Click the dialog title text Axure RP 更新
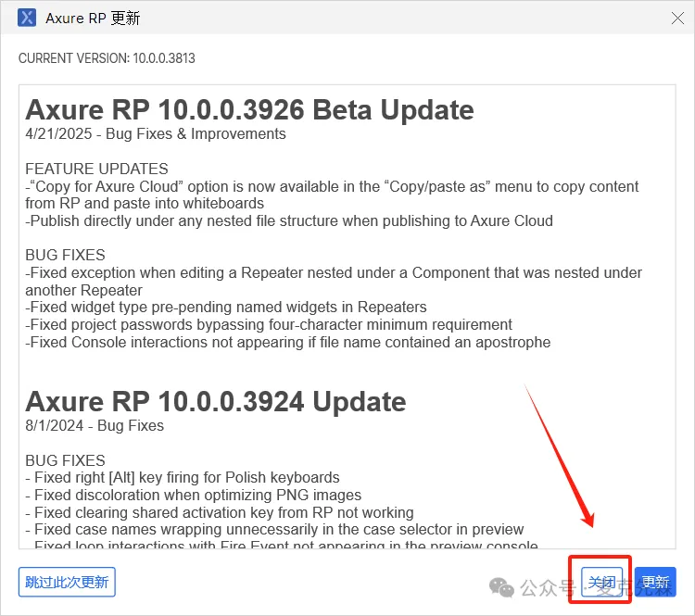 (x=93, y=19)
